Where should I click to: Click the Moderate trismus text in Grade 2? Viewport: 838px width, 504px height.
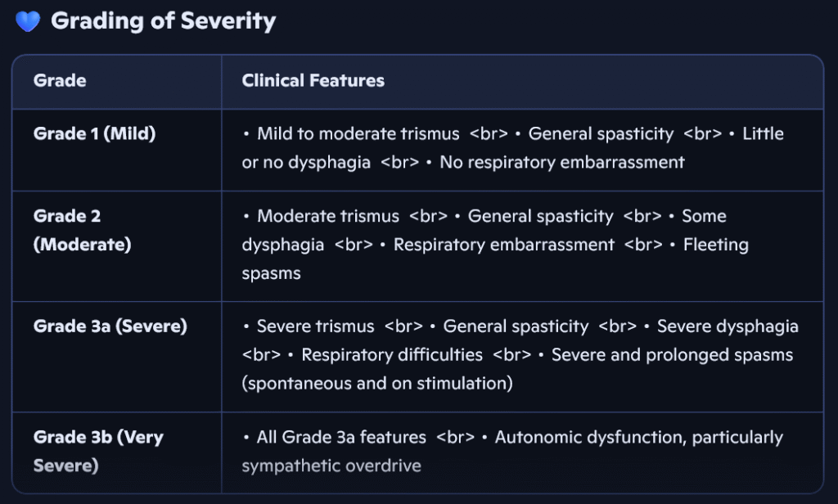point(328,217)
